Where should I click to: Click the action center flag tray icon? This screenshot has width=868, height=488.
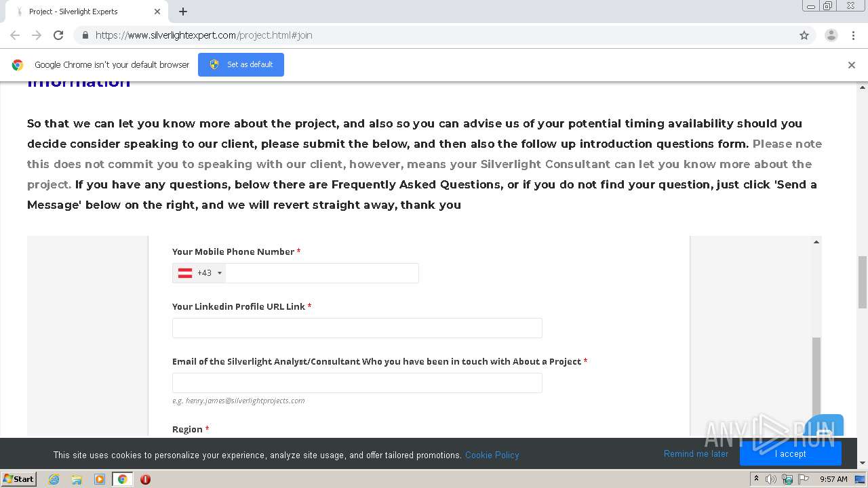[x=804, y=479]
